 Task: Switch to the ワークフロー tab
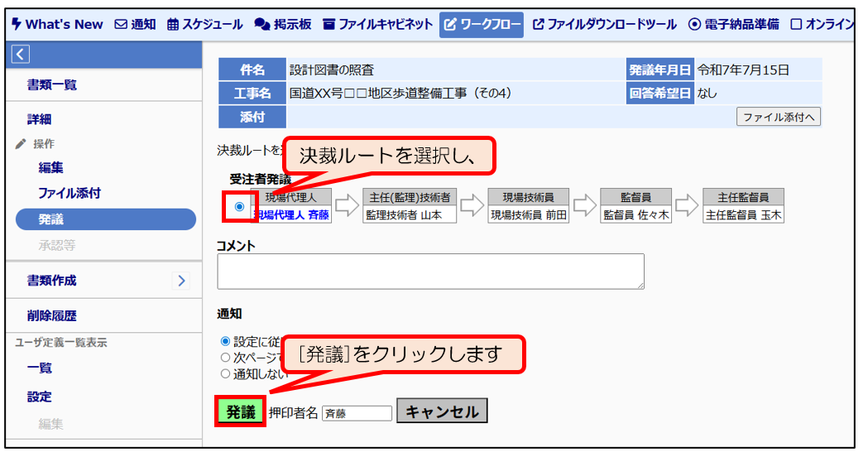pos(482,25)
